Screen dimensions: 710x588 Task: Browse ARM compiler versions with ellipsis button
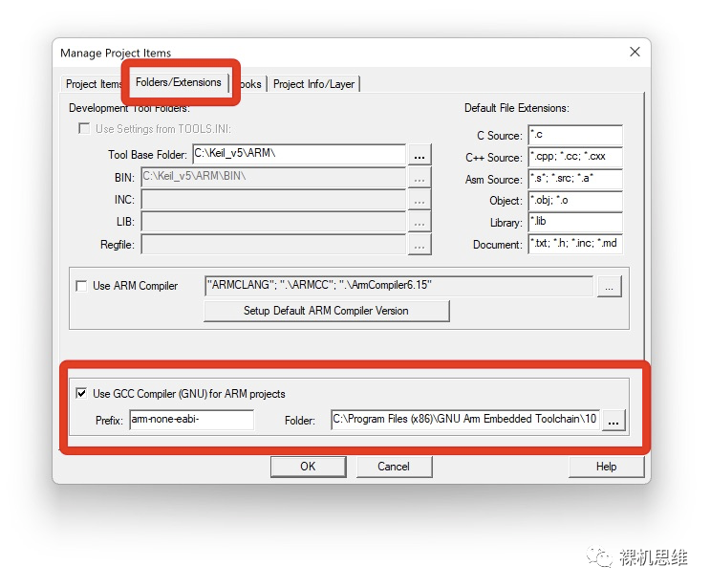(610, 287)
